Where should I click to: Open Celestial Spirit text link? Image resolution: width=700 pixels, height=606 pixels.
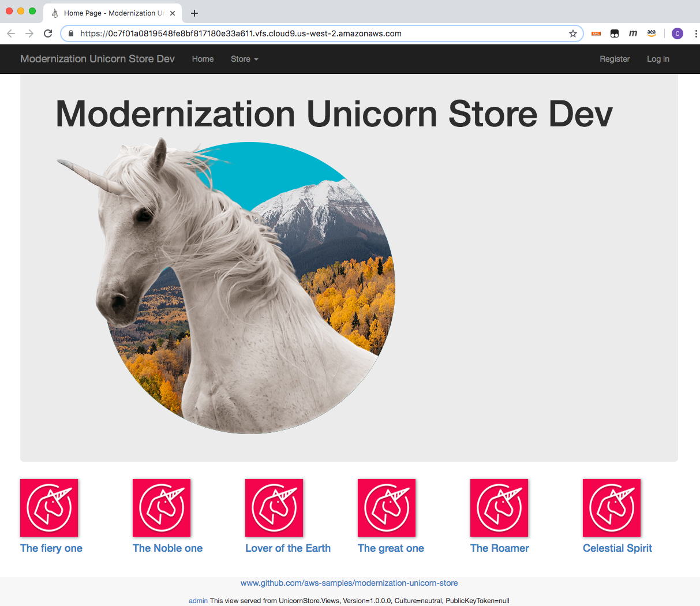coord(617,548)
